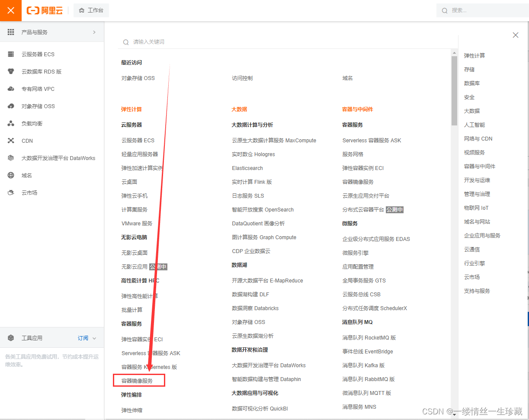Open 数据湖构建 DLF link
Viewport: 529px width, 420px height.
pyautogui.click(x=250, y=294)
